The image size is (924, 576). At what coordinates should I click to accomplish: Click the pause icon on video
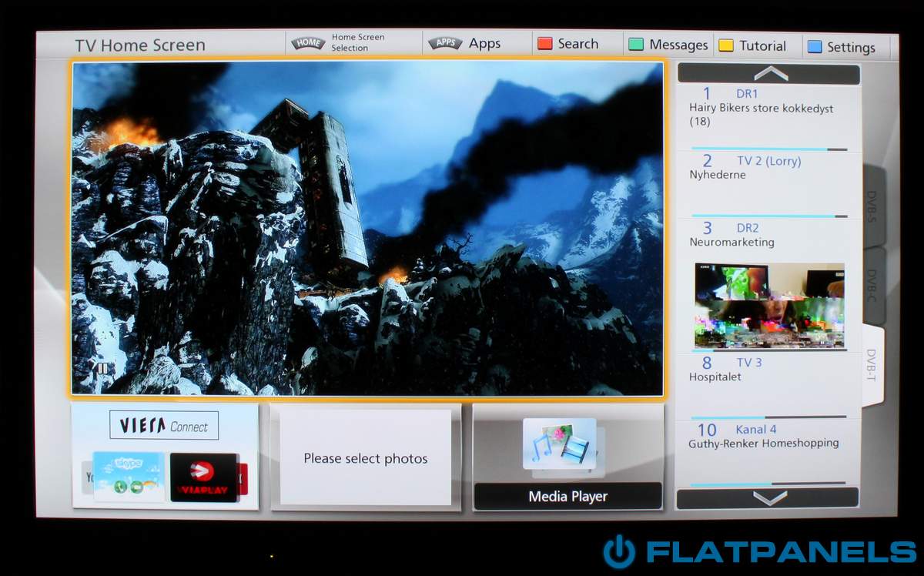(x=102, y=369)
